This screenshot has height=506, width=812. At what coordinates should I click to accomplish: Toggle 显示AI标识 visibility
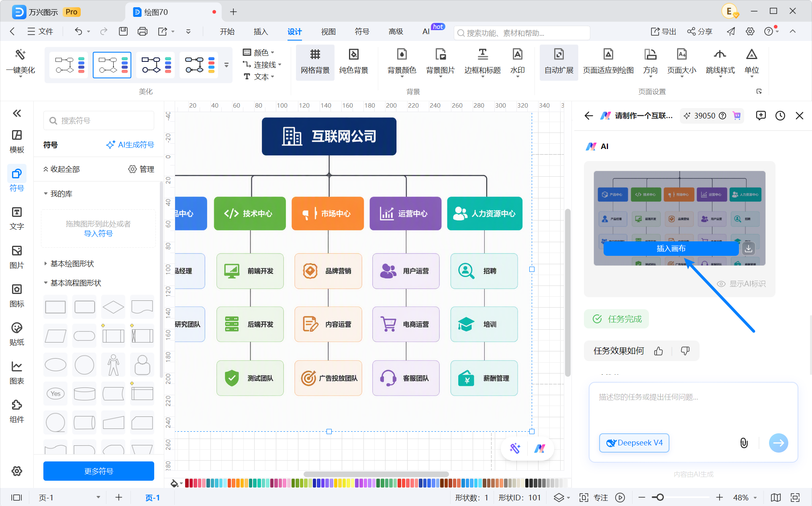click(741, 284)
